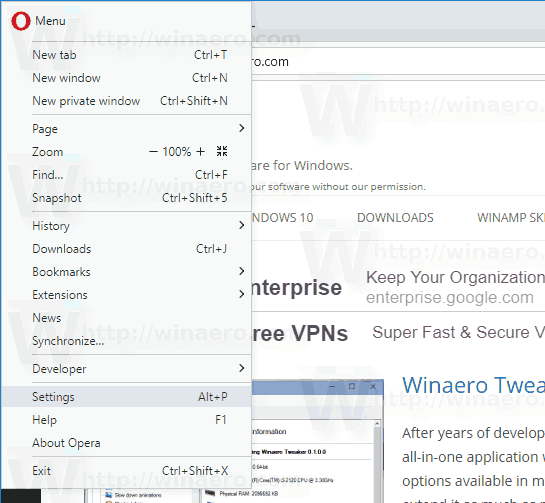The width and height of the screenshot is (545, 503).
Task: Click the zoom in plus icon
Action: point(200,152)
